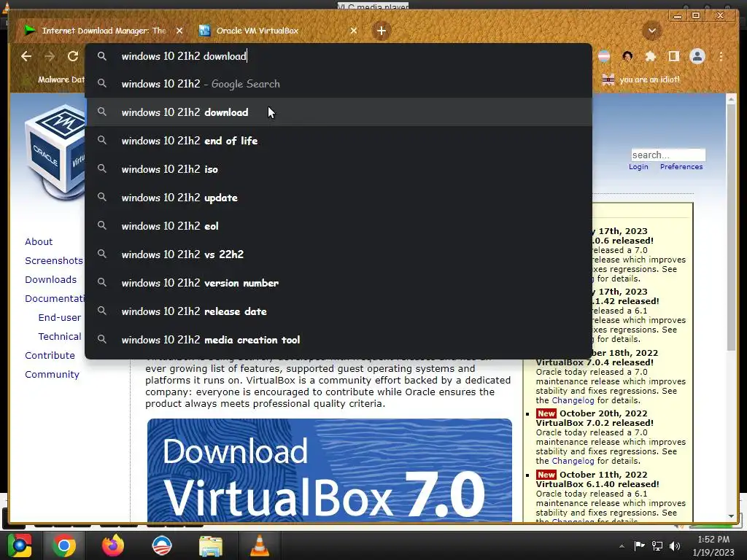Open the Chrome profile avatar
Viewport: 747px width, 560px height.
point(697,56)
